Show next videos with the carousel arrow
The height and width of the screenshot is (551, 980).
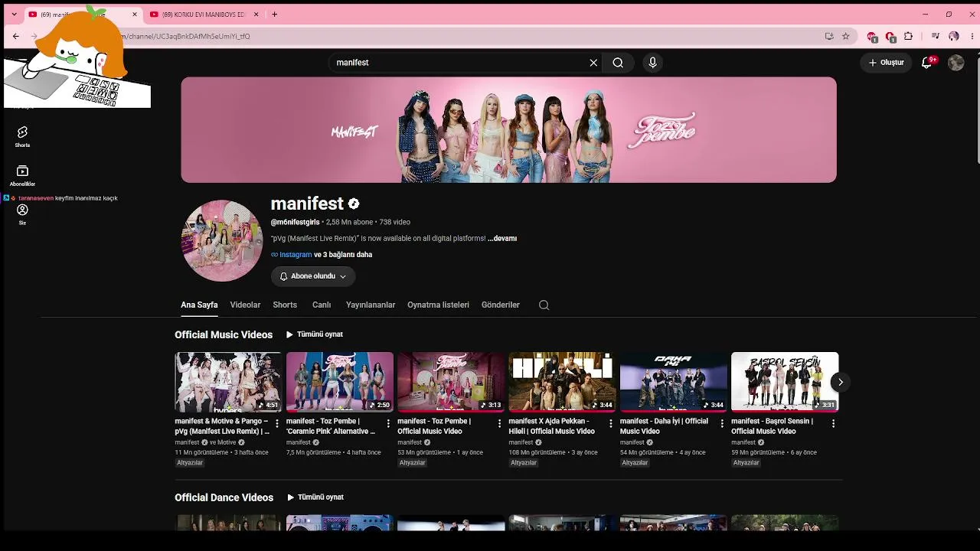840,382
